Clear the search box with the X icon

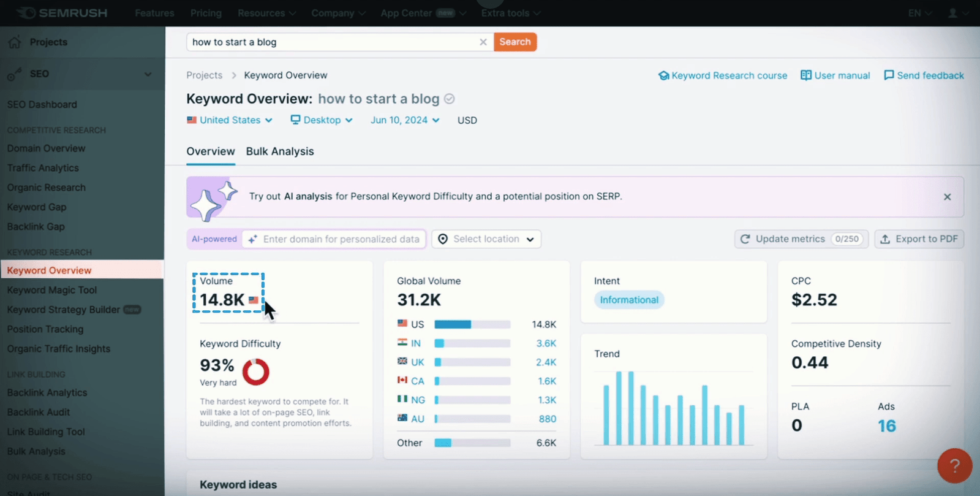coord(483,42)
